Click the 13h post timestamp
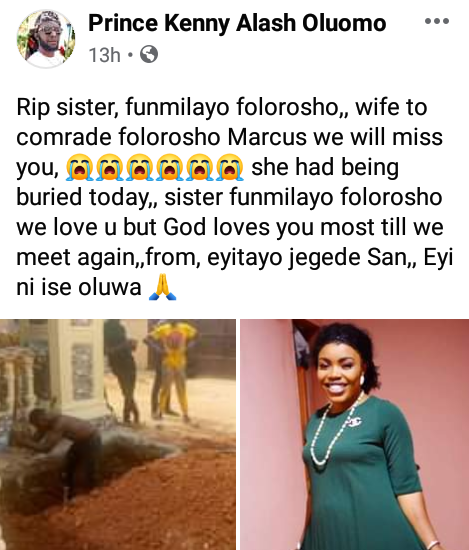The height and width of the screenshot is (550, 469). click(104, 55)
